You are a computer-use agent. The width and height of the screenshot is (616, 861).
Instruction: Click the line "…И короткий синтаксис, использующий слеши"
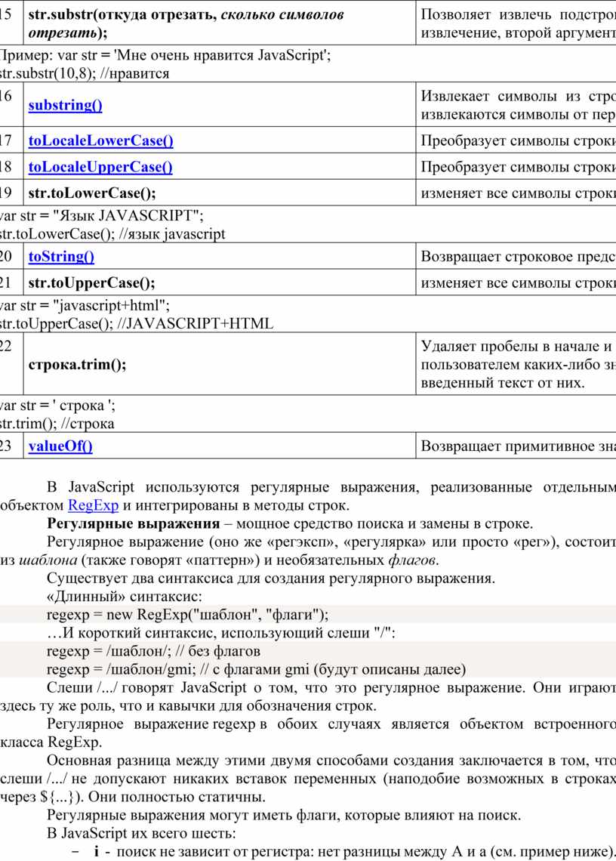(x=221, y=633)
